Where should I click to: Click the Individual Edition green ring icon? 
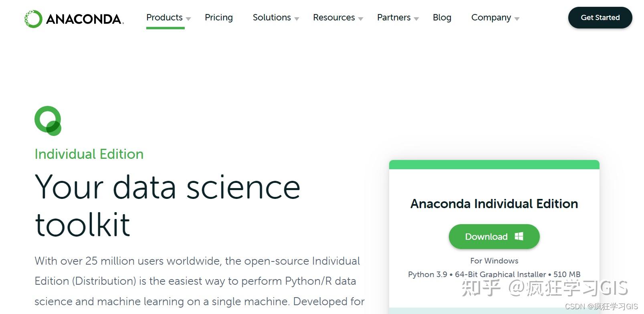tap(48, 120)
